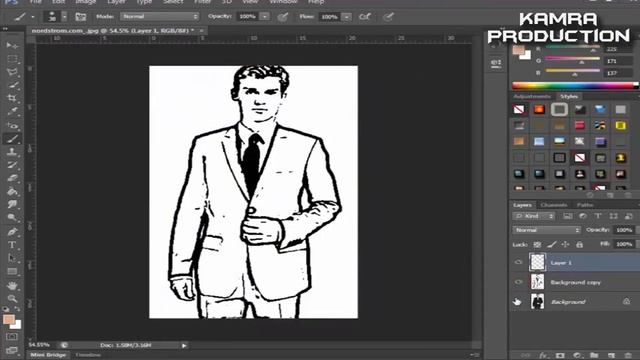Open the Filter menu

pyautogui.click(x=202, y=2)
